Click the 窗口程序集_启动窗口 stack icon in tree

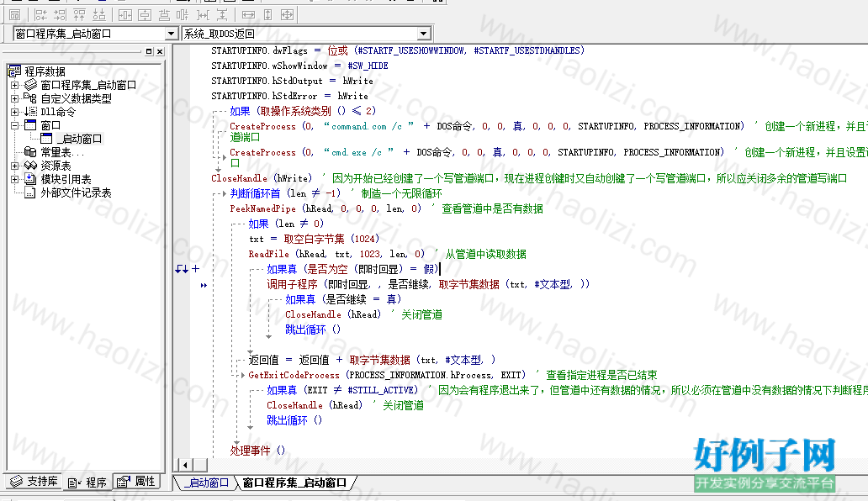click(x=30, y=85)
